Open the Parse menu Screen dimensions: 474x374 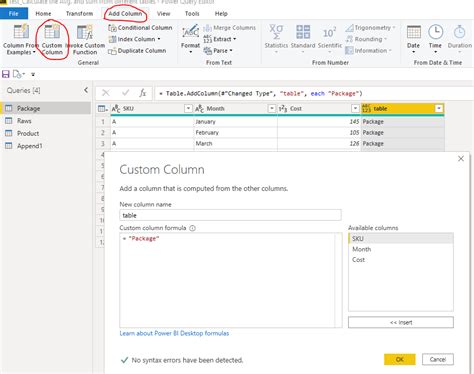click(218, 51)
